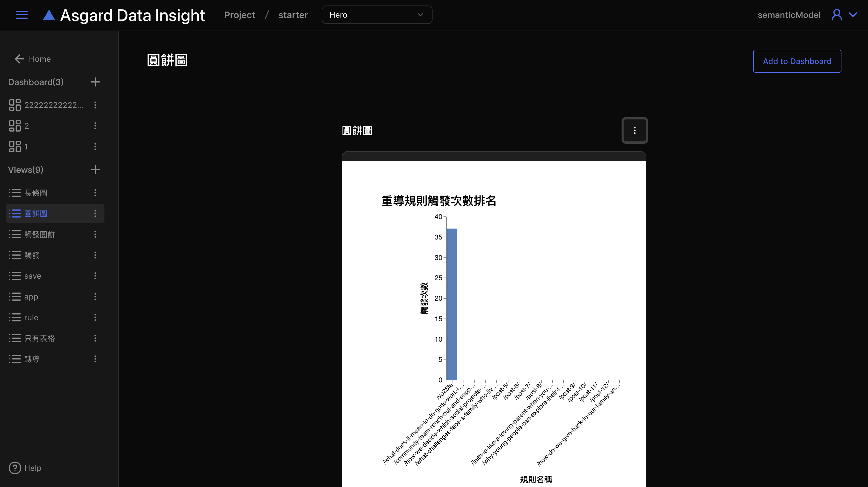This screenshot has width=868, height=487.
Task: Open the save view
Action: pyautogui.click(x=33, y=276)
